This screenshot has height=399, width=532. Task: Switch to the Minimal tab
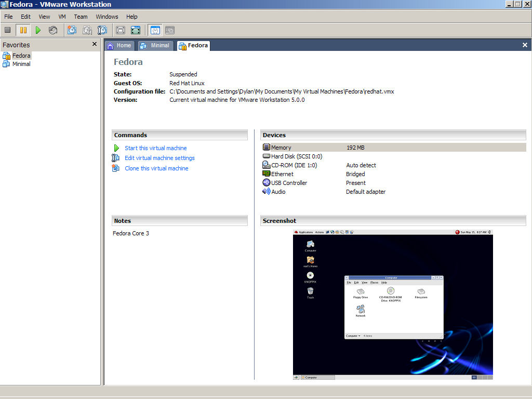pyautogui.click(x=155, y=46)
